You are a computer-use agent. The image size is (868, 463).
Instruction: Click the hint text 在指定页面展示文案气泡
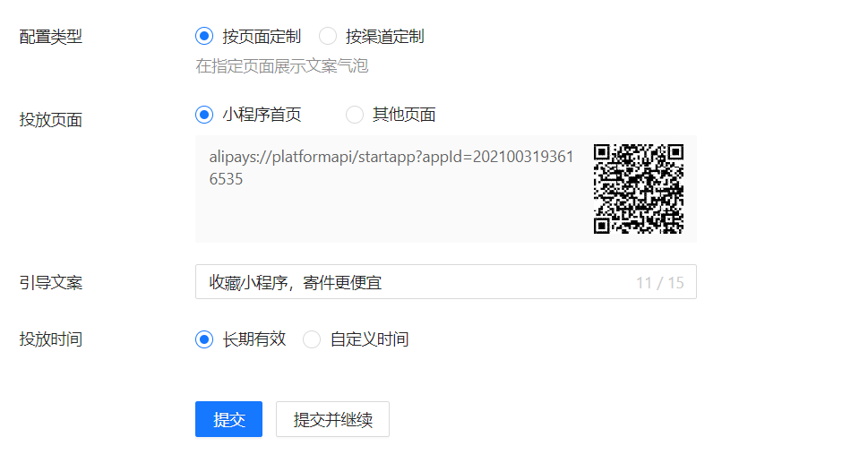pos(282,66)
